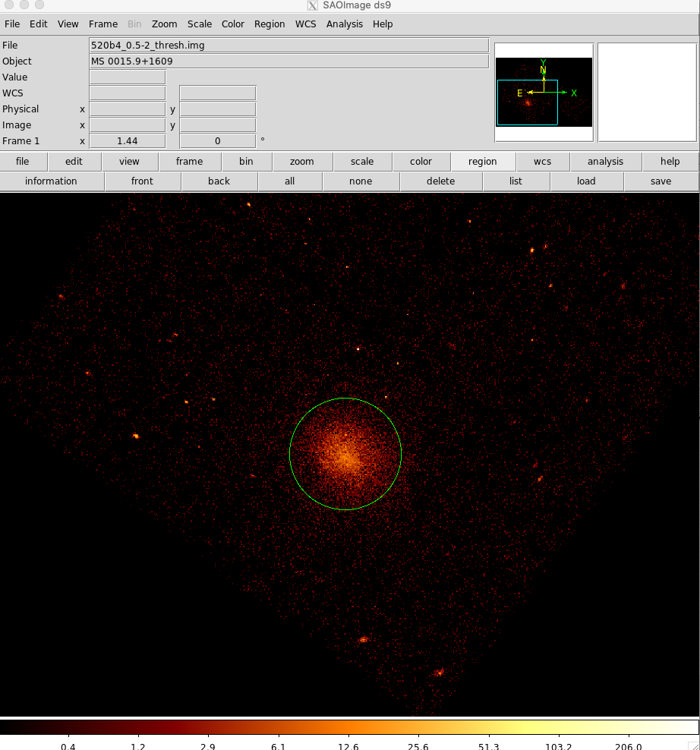
Task: Click the list regions button
Action: 516,181
